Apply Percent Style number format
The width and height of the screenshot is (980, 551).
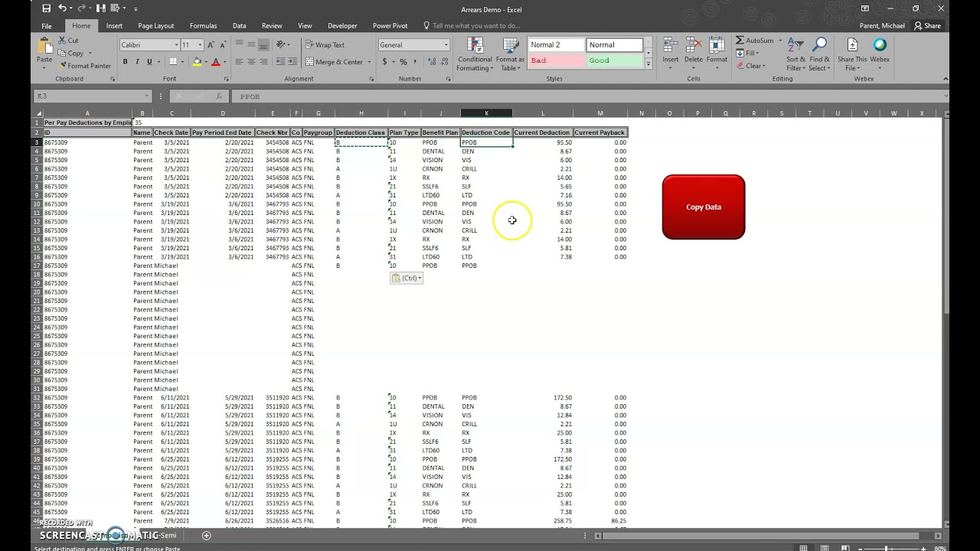click(x=403, y=62)
